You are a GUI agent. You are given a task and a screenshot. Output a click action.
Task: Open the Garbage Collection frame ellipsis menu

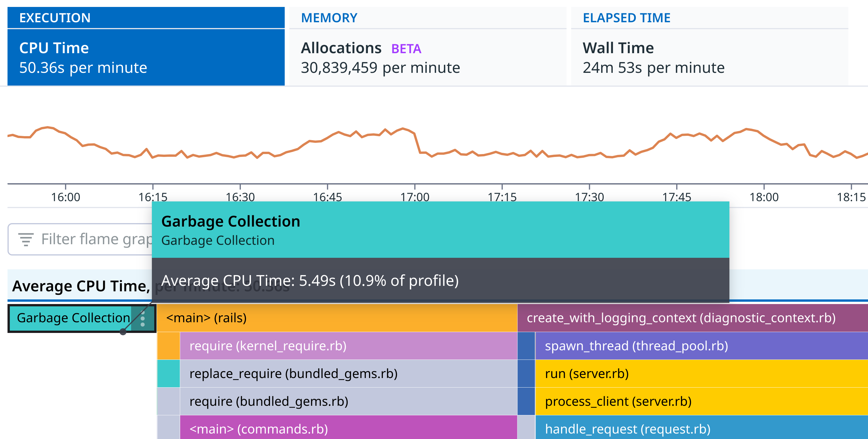coord(143,318)
